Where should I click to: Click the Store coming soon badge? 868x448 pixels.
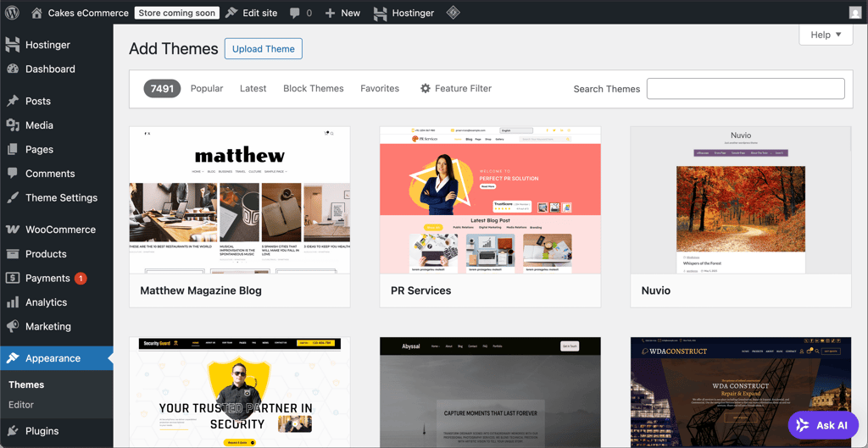(x=176, y=13)
